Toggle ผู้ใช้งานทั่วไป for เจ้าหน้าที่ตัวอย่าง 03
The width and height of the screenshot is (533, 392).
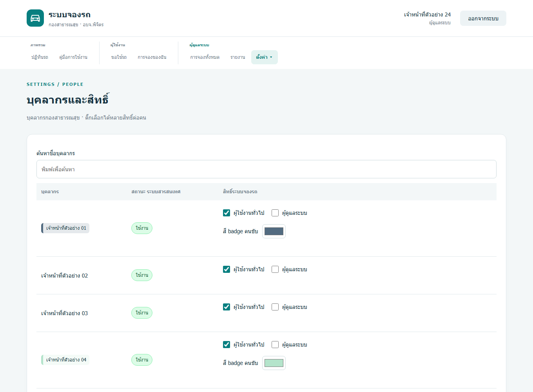point(227,307)
